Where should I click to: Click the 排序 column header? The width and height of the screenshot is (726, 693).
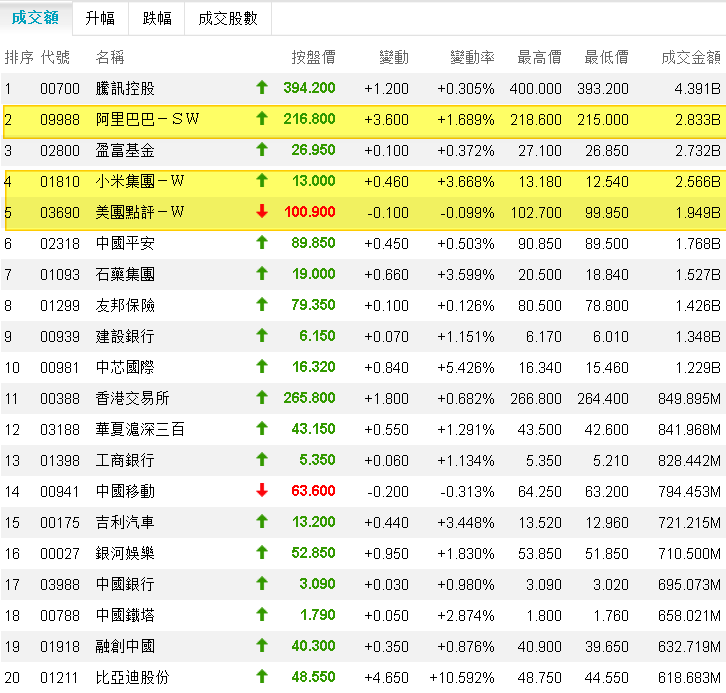pyautogui.click(x=19, y=57)
